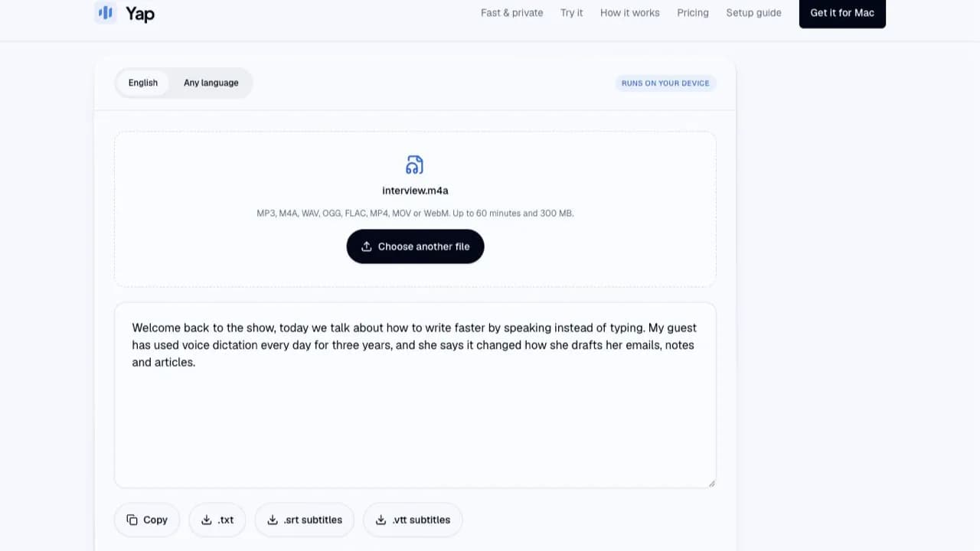Go to the Try it nav link
The height and width of the screenshot is (551, 980).
[x=572, y=13]
